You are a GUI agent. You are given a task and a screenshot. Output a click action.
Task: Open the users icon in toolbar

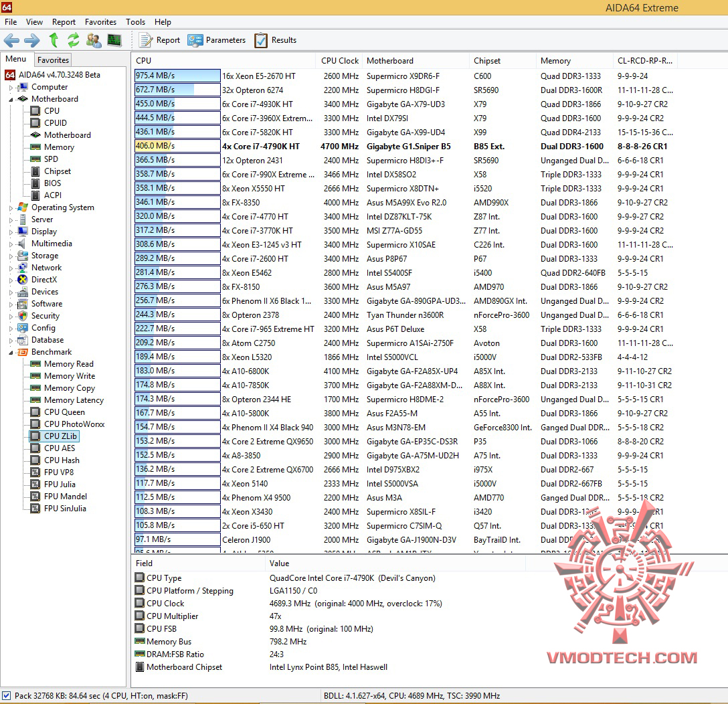click(93, 40)
